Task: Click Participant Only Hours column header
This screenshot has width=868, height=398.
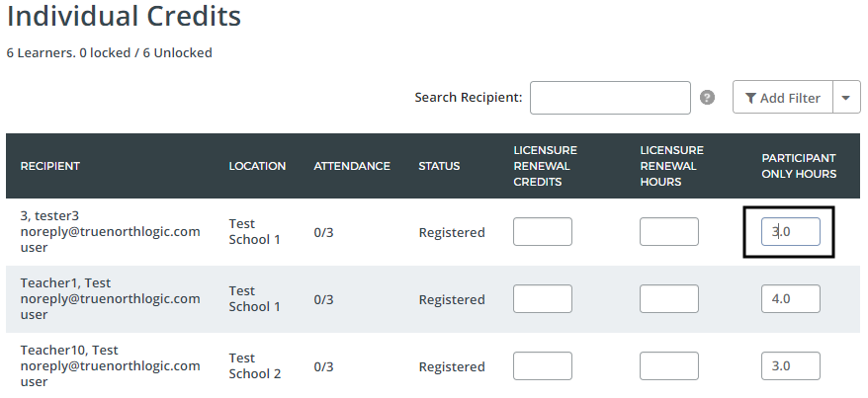Action: coord(799,166)
